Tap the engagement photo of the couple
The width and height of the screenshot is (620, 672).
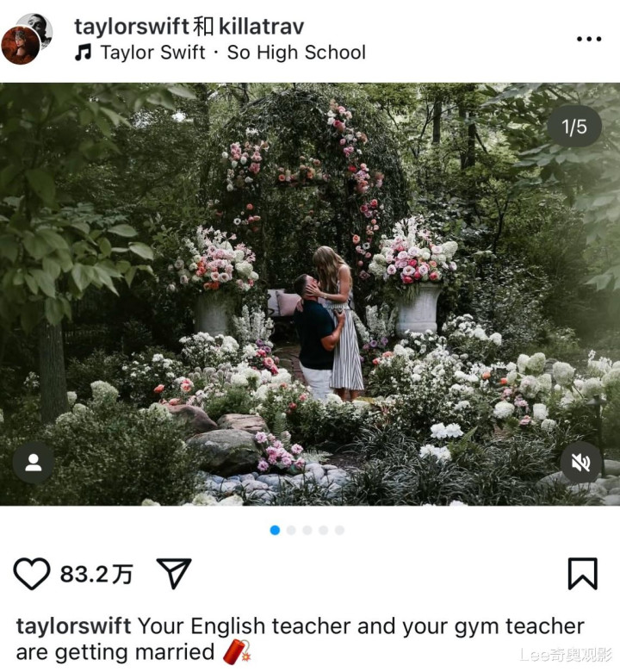[x=310, y=294]
